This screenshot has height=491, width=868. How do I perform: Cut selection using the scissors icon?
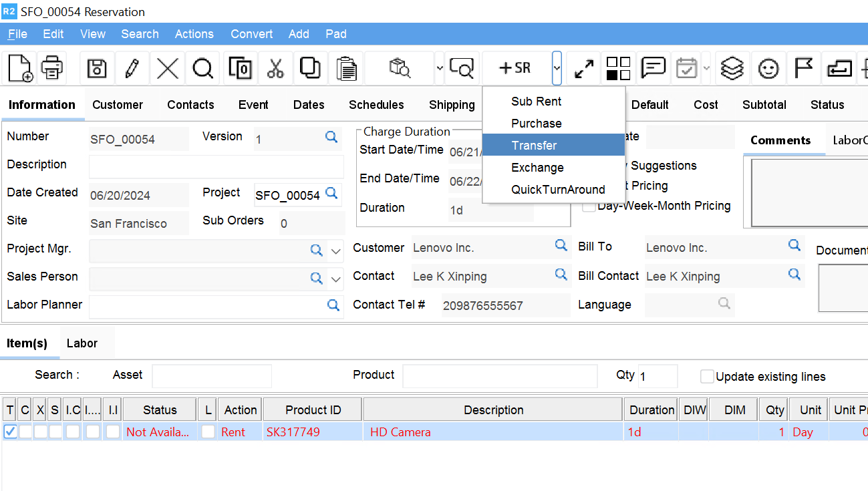pyautogui.click(x=277, y=67)
